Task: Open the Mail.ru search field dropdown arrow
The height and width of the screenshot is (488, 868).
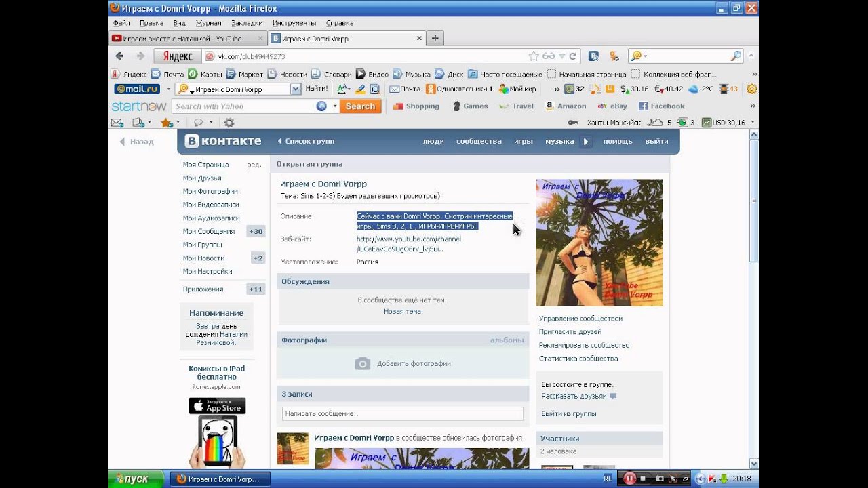Action: point(295,89)
